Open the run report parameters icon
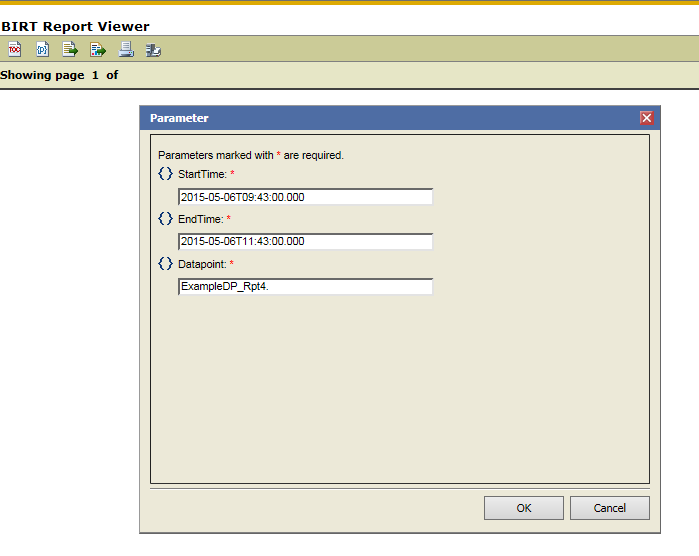This screenshot has height=556, width=699. pyautogui.click(x=42, y=49)
